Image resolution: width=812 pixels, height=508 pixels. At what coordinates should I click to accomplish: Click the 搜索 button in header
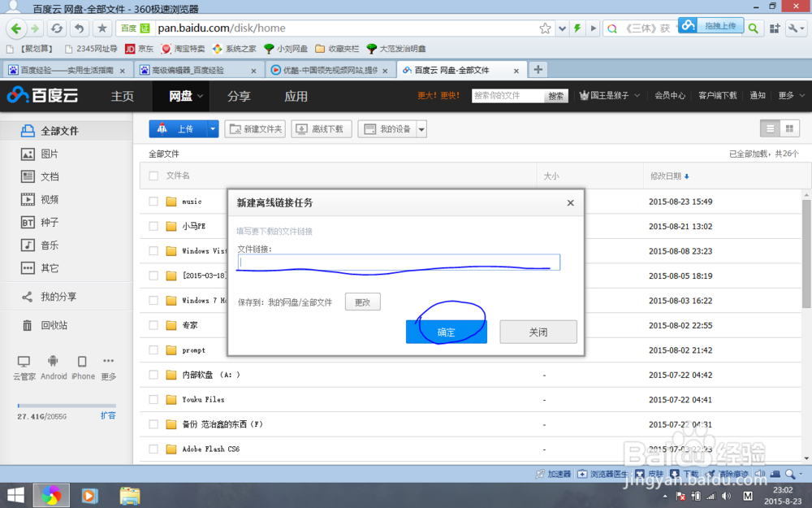pos(556,96)
